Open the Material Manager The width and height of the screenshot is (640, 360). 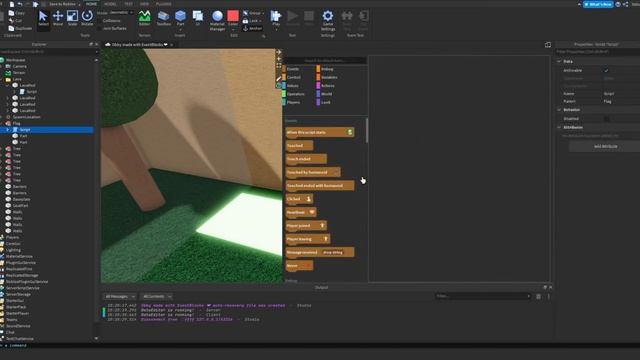(218, 20)
